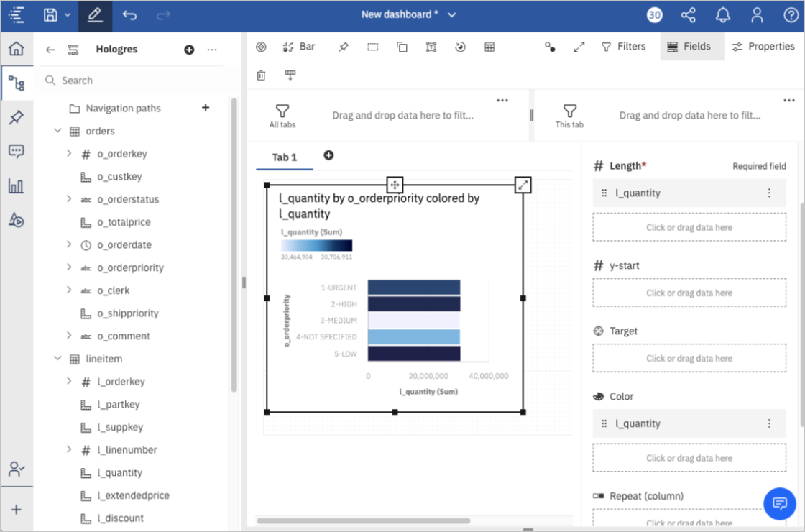Click the Target data drop zone
Image resolution: width=805 pixels, height=532 pixels.
(689, 359)
